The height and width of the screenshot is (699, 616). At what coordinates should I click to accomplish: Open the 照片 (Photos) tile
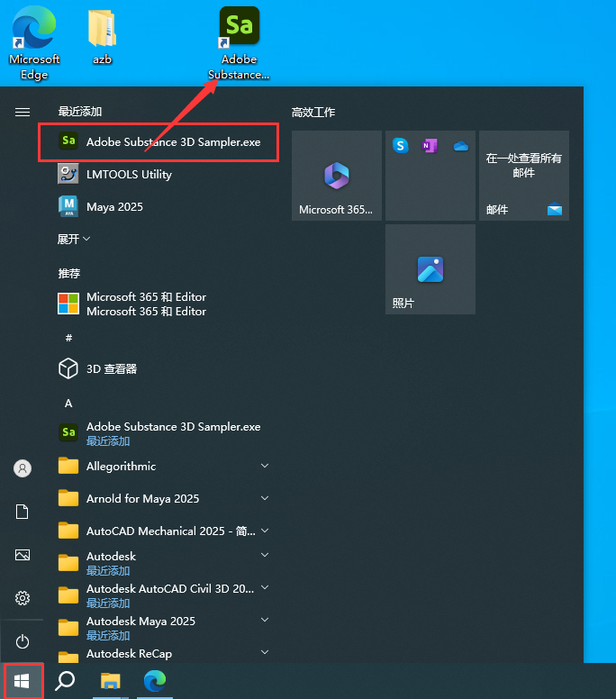[x=430, y=269]
